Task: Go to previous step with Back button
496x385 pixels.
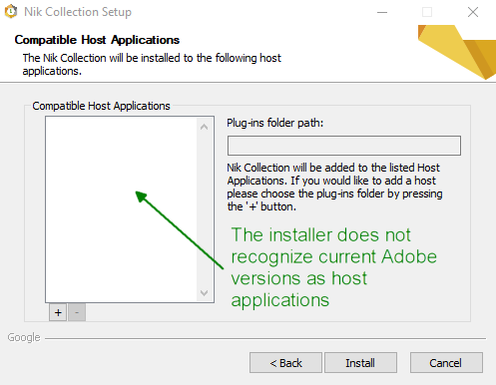Action: point(286,362)
